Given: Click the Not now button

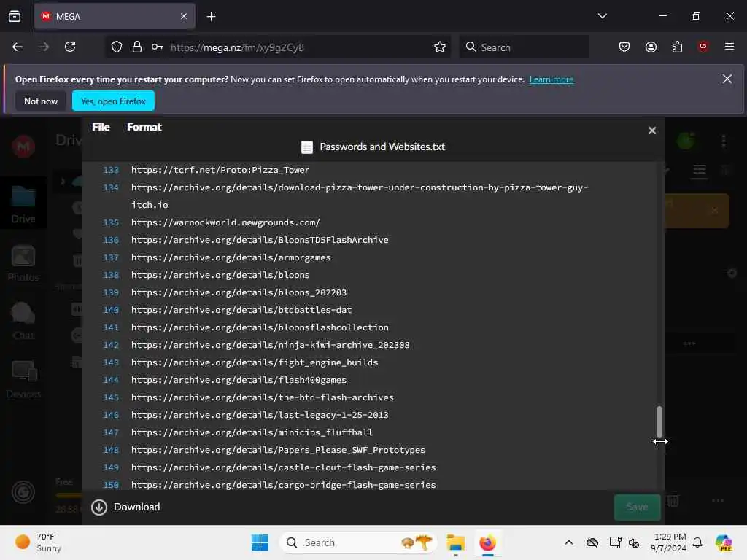Looking at the screenshot, I should click(41, 101).
